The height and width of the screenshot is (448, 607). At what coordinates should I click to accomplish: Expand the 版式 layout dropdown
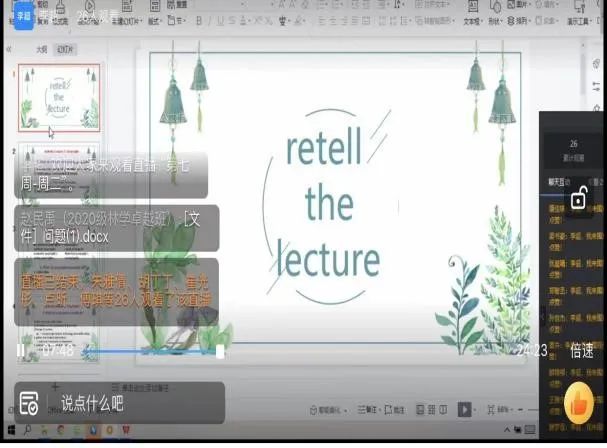(155, 21)
